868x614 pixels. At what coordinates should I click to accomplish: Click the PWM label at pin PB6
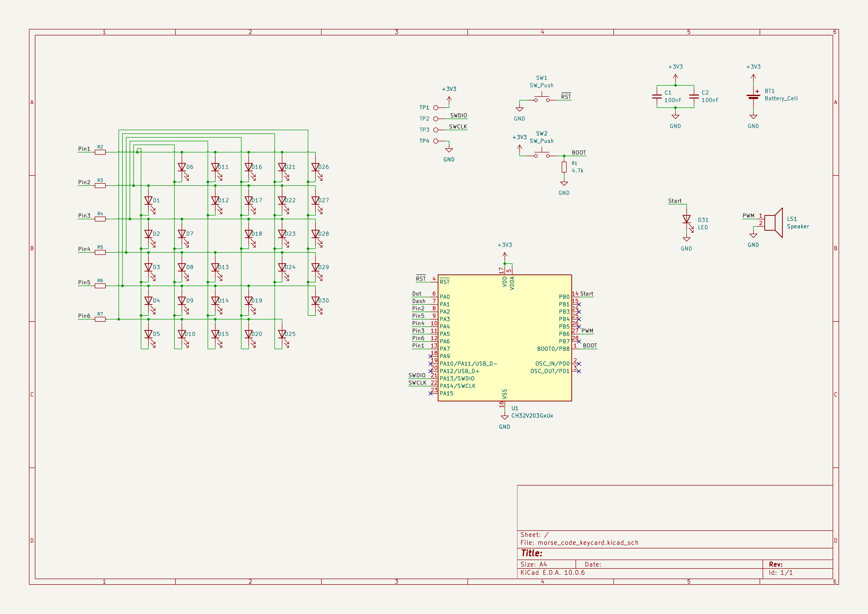(x=587, y=331)
